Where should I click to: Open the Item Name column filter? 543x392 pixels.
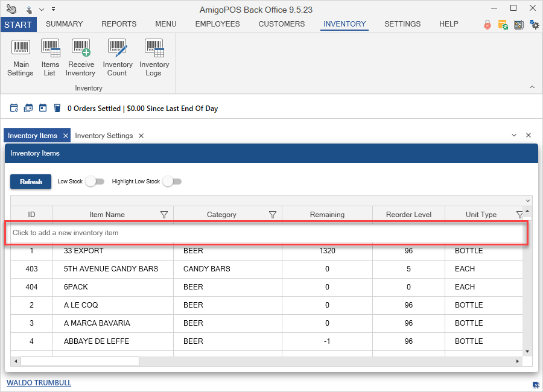(x=164, y=215)
